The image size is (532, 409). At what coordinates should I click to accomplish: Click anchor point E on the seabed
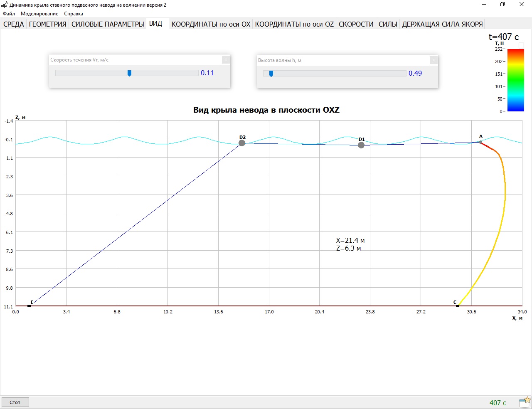[29, 306]
